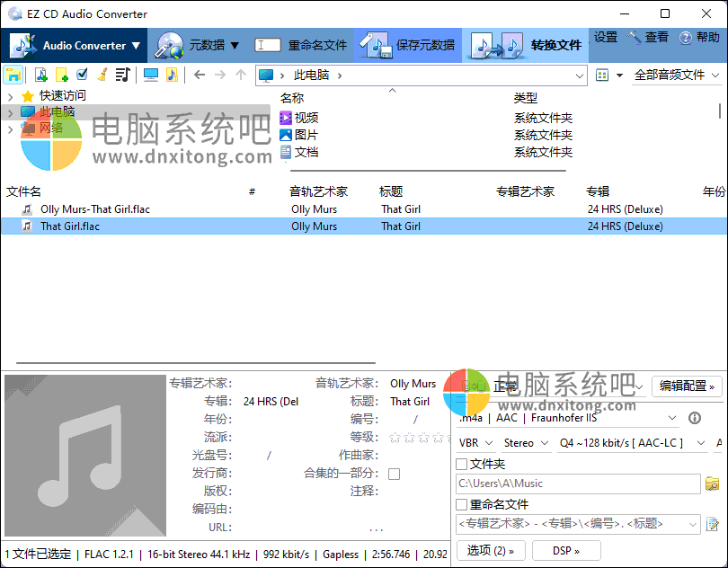
Task: Click the playlist music note icon
Action: pos(122,75)
